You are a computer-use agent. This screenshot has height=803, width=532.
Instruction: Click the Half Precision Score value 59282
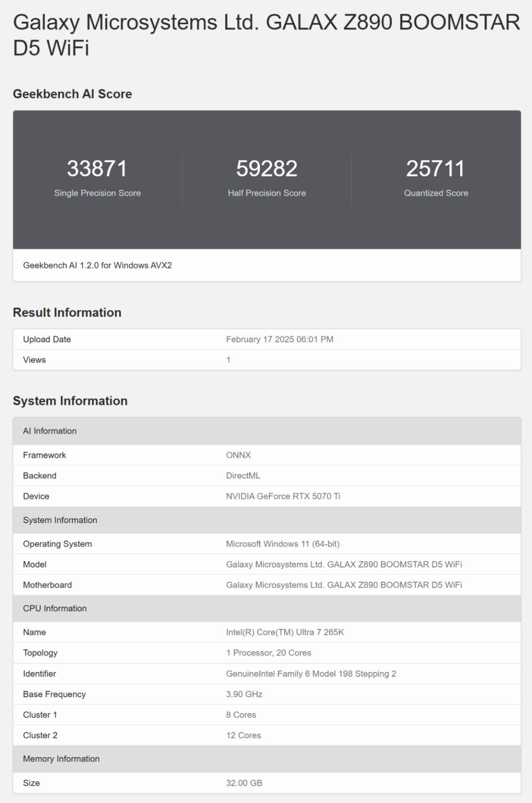266,168
